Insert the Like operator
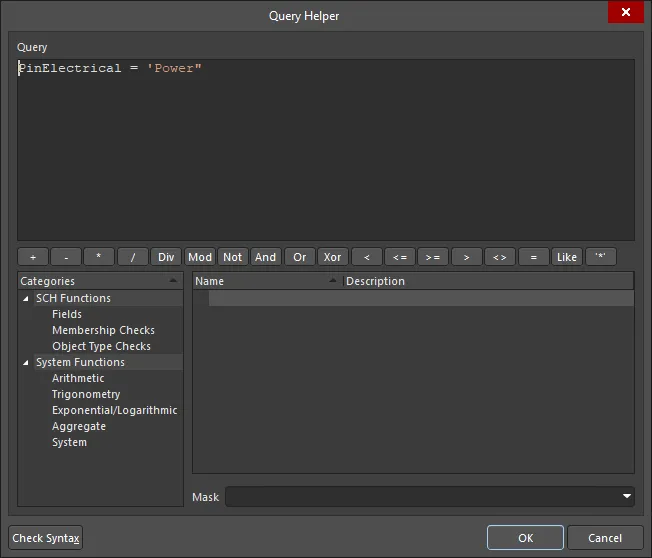 (x=567, y=257)
